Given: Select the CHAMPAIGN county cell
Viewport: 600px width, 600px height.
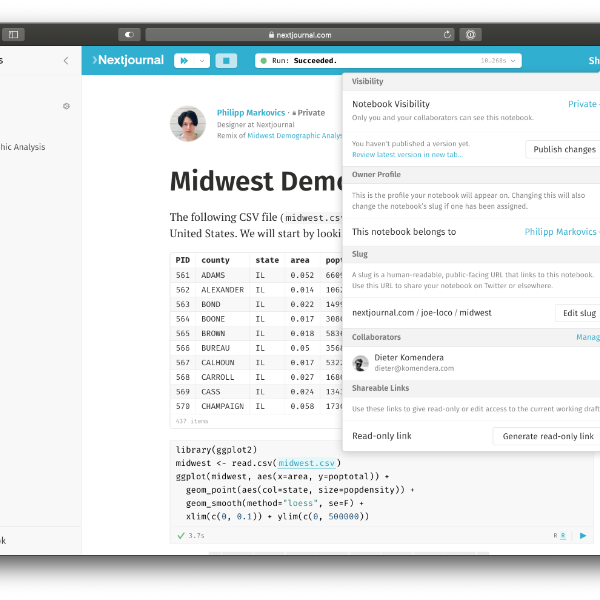Looking at the screenshot, I should pyautogui.click(x=223, y=406).
